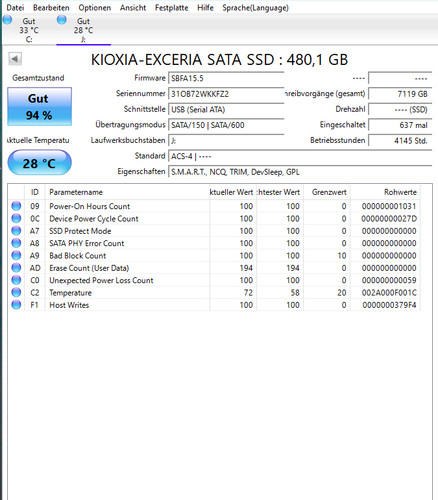
Task: Open the Festplatte menu
Action: pyautogui.click(x=171, y=8)
